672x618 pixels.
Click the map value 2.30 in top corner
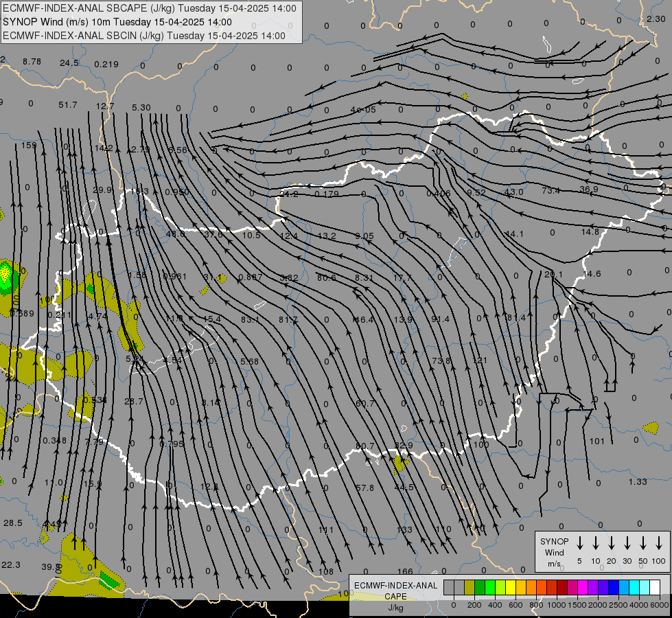[656, 19]
